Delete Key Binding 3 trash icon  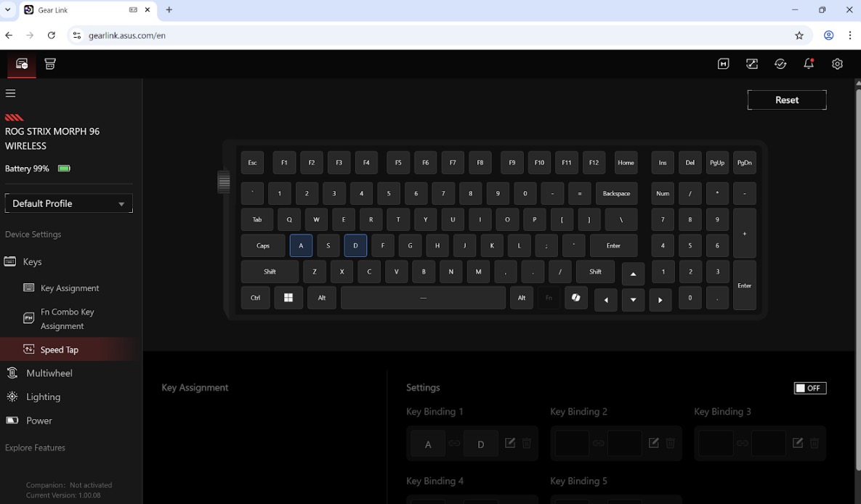[x=814, y=443]
